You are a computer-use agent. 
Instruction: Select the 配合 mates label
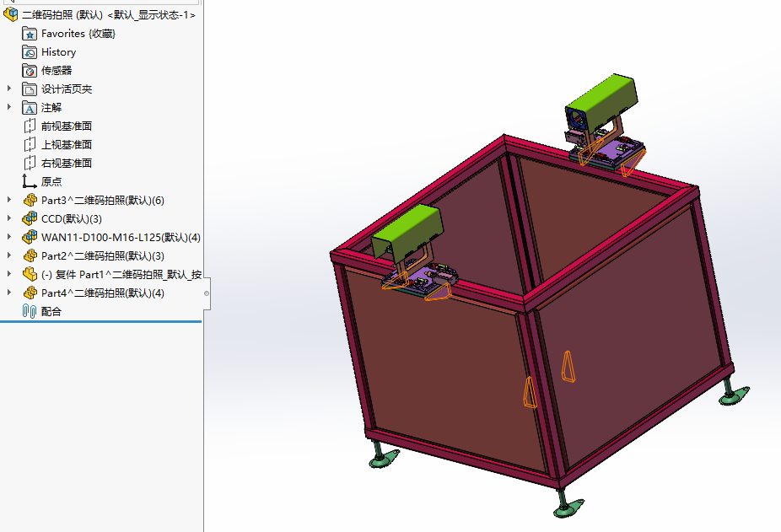pyautogui.click(x=51, y=311)
